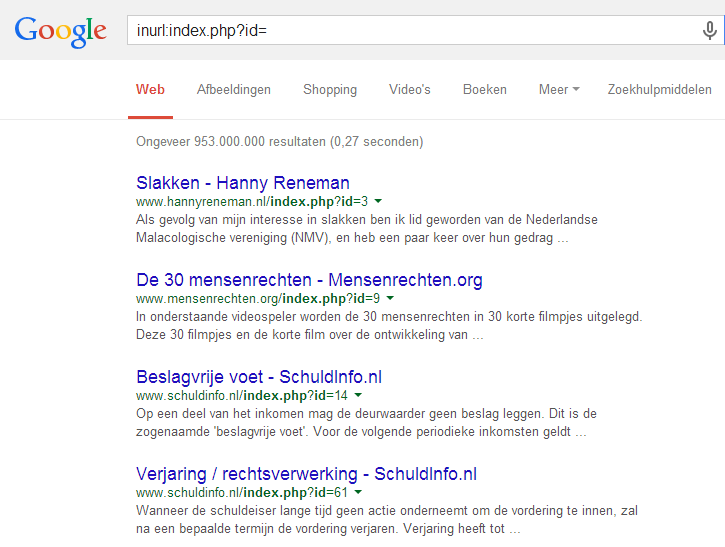Click URL www.hannyreneman.nl/index.php?id=3
Screen dimensions: 725x547
(x=252, y=202)
